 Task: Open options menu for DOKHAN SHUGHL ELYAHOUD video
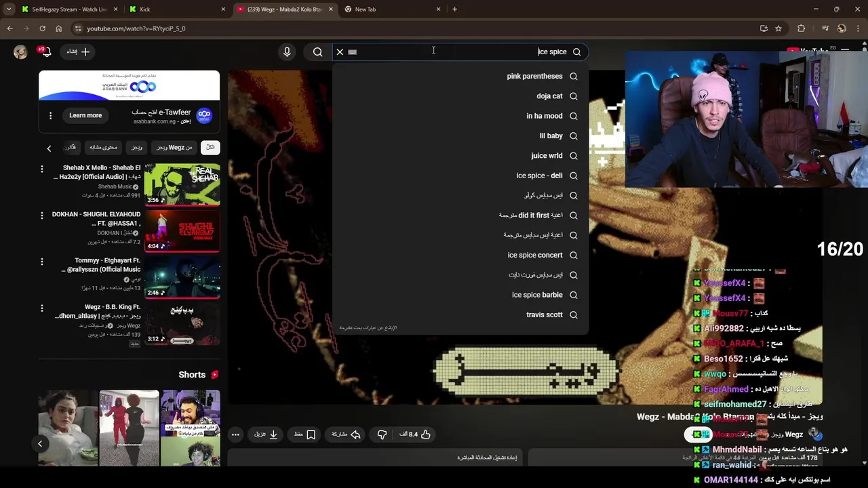coord(42,216)
